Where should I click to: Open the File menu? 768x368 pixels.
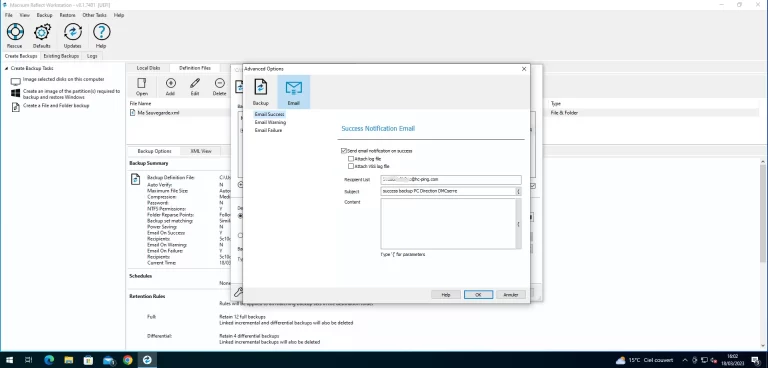tap(9, 15)
